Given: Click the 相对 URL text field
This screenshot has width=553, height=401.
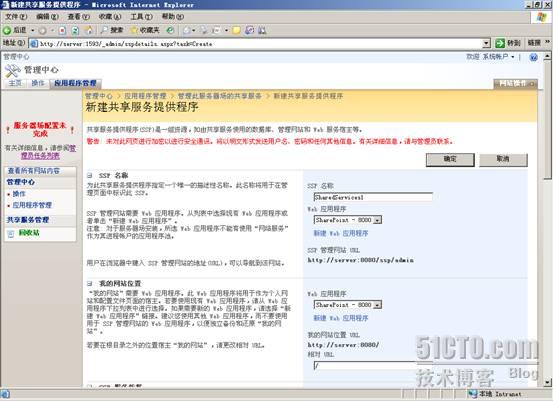Looking at the screenshot, I should tap(373, 366).
